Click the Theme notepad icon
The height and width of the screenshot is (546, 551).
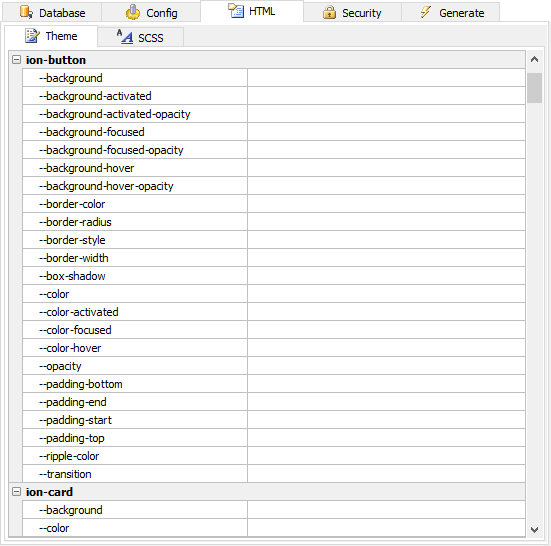(32, 36)
